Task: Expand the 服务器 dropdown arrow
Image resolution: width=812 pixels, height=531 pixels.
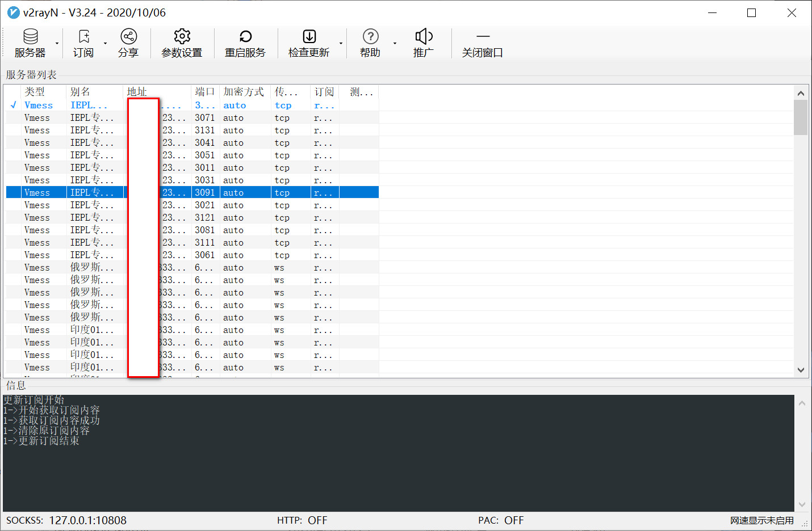Action: 57,44
